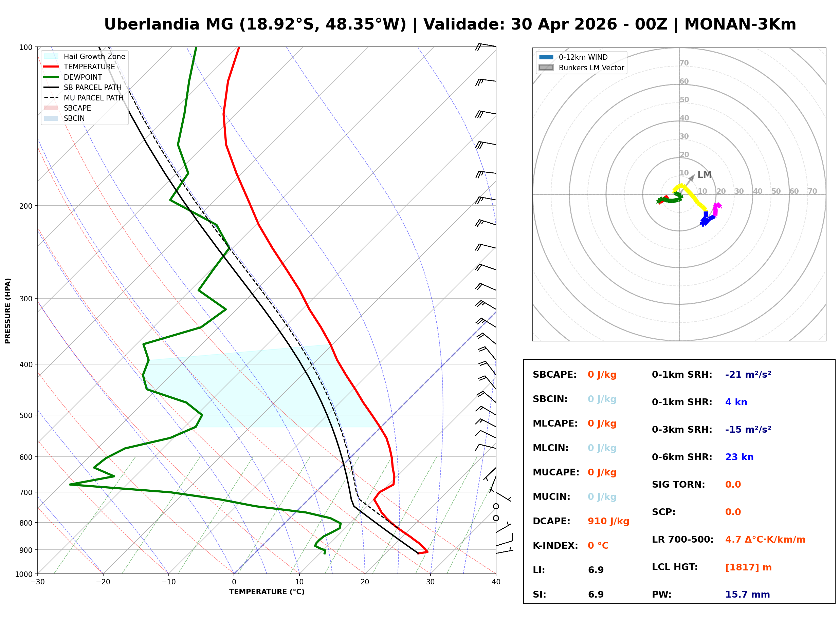The height and width of the screenshot is (621, 840).
Task: Click the dashed MU PARCEL PATH legend marker
Action: 51,98
